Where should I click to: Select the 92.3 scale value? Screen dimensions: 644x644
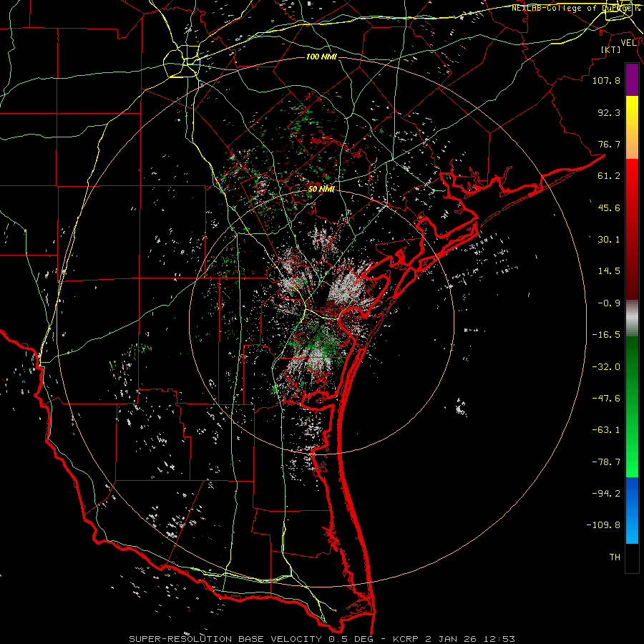click(x=609, y=112)
